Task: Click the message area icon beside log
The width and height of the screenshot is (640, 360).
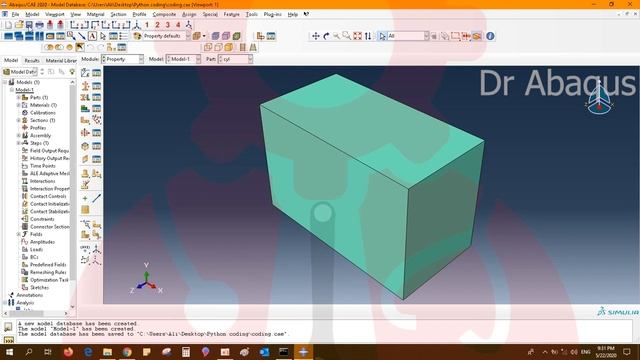Action: pyautogui.click(x=8, y=327)
